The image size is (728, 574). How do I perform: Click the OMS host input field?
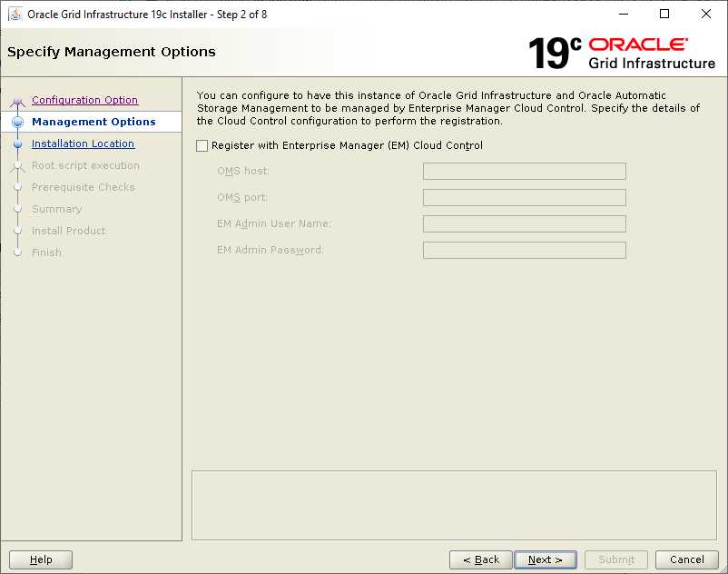524,171
